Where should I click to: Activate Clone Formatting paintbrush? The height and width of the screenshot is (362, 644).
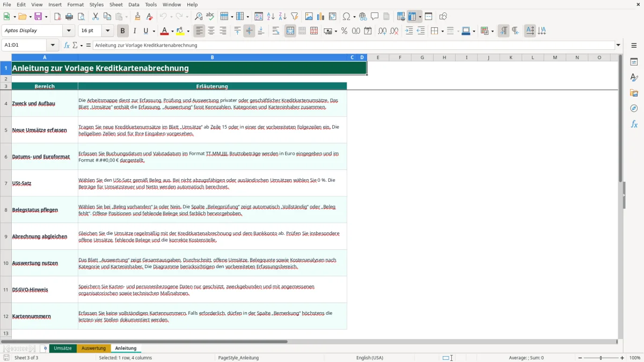(x=137, y=17)
